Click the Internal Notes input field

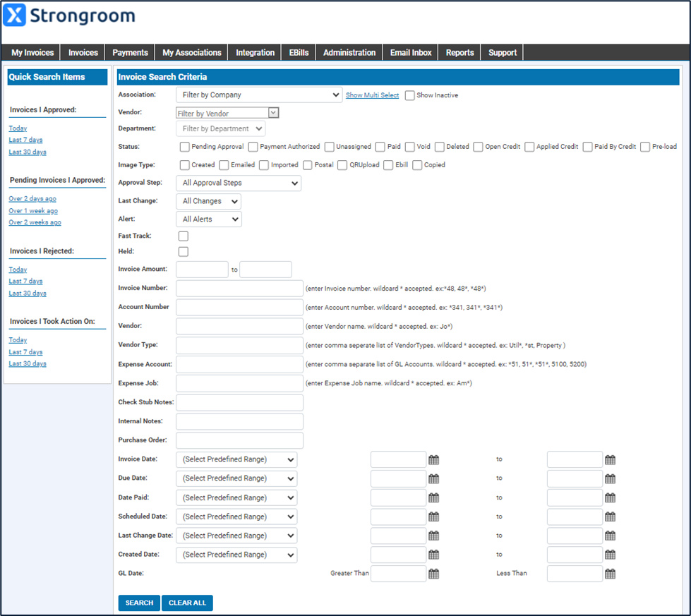(x=239, y=421)
